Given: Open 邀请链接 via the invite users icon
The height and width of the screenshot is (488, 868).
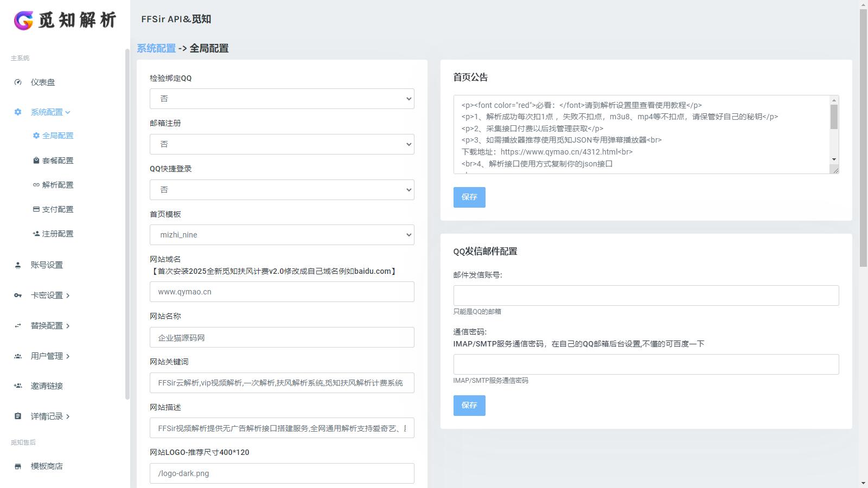Looking at the screenshot, I should tap(17, 386).
